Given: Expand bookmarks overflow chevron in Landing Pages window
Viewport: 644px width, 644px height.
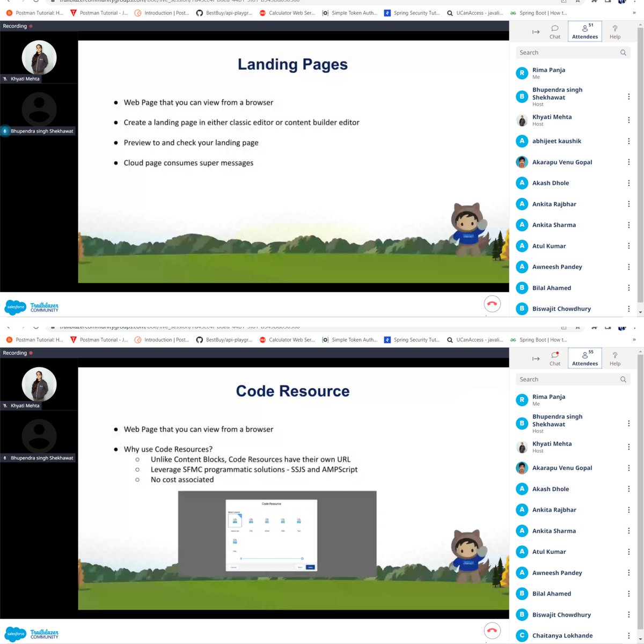Looking at the screenshot, I should pos(634,13).
